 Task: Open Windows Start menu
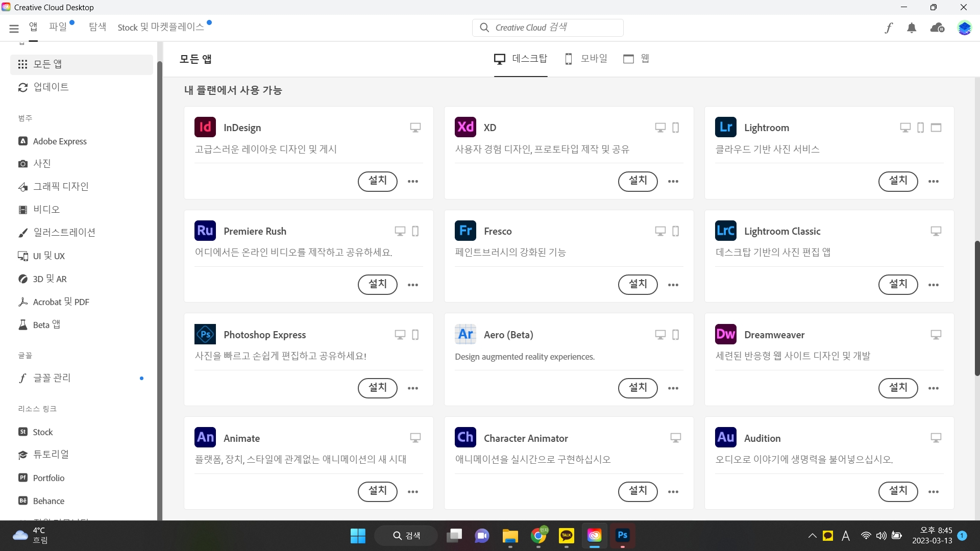tap(358, 536)
